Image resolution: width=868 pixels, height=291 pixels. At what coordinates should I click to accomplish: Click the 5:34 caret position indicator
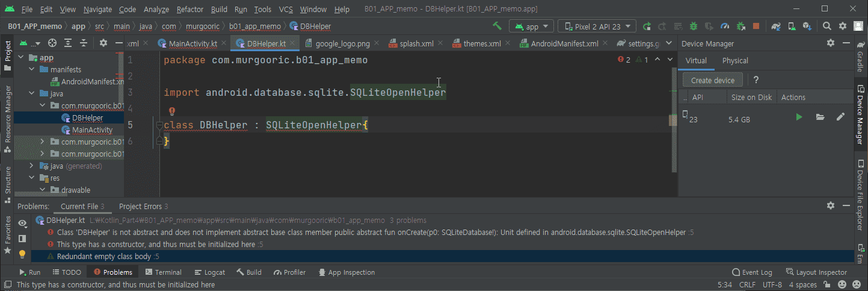[x=724, y=284]
